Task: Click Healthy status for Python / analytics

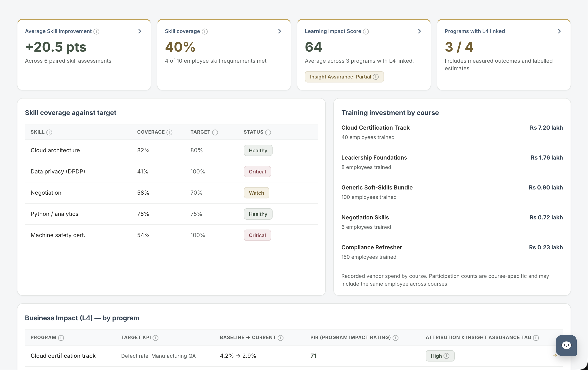Action: (x=258, y=214)
